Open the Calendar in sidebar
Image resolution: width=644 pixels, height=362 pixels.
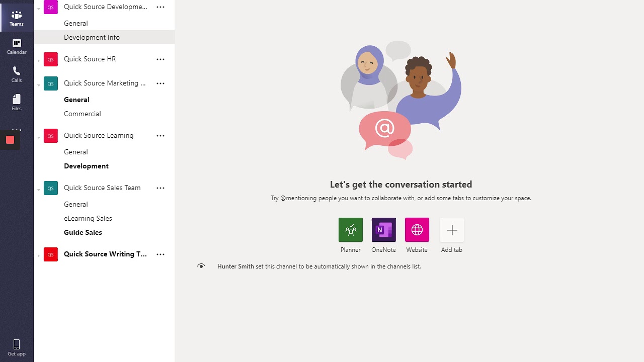coord(17,46)
